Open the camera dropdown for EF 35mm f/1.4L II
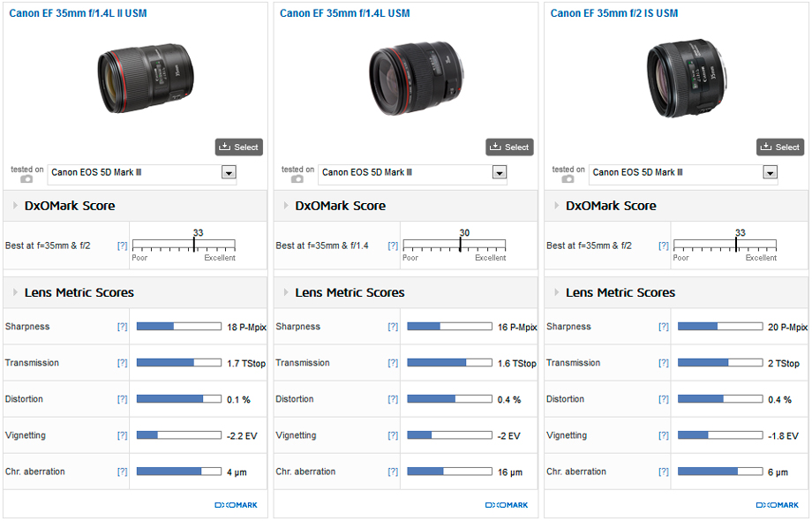812x521 pixels. (229, 172)
